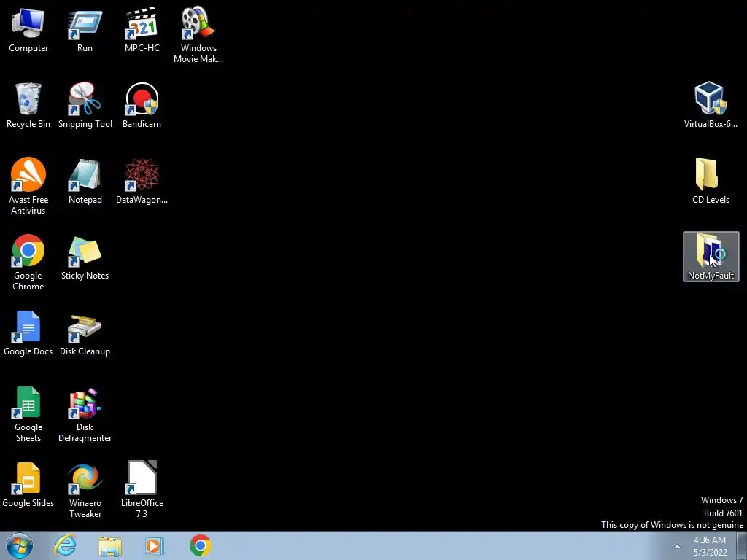
Task: Open the Windows Start menu orb
Action: point(20,545)
